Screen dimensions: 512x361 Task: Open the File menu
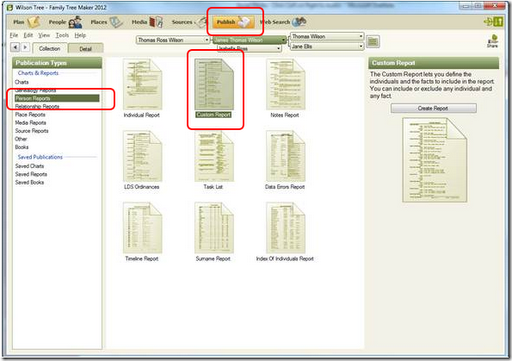[14, 35]
